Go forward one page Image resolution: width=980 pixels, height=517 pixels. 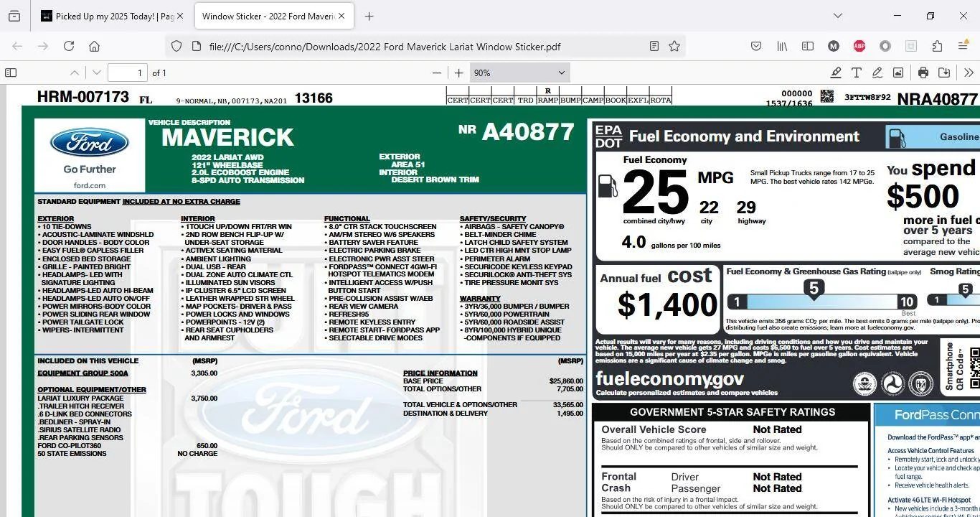43,46
